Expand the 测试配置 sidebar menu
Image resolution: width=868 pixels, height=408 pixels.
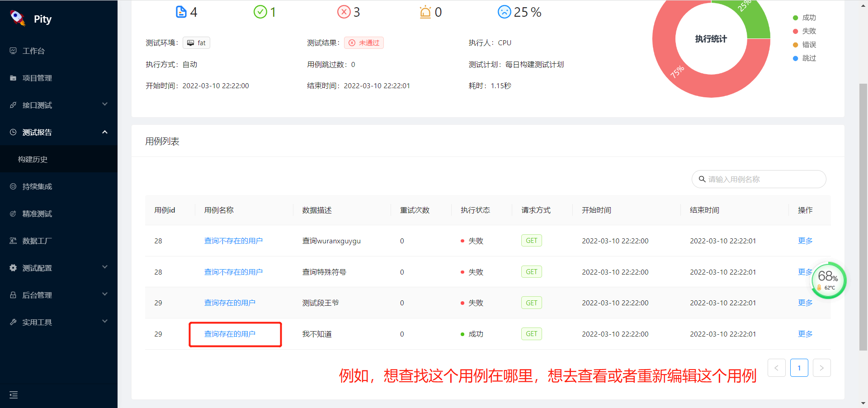click(36, 268)
